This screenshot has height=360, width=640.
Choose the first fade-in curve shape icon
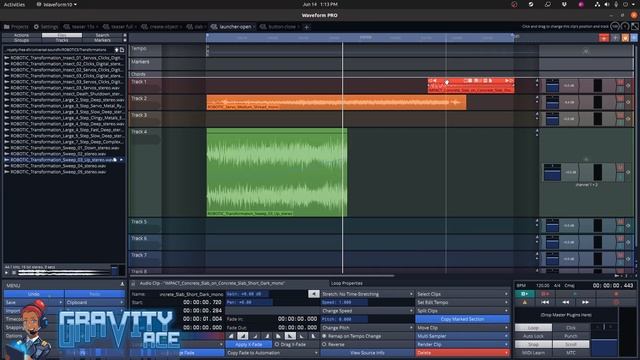tap(231, 336)
